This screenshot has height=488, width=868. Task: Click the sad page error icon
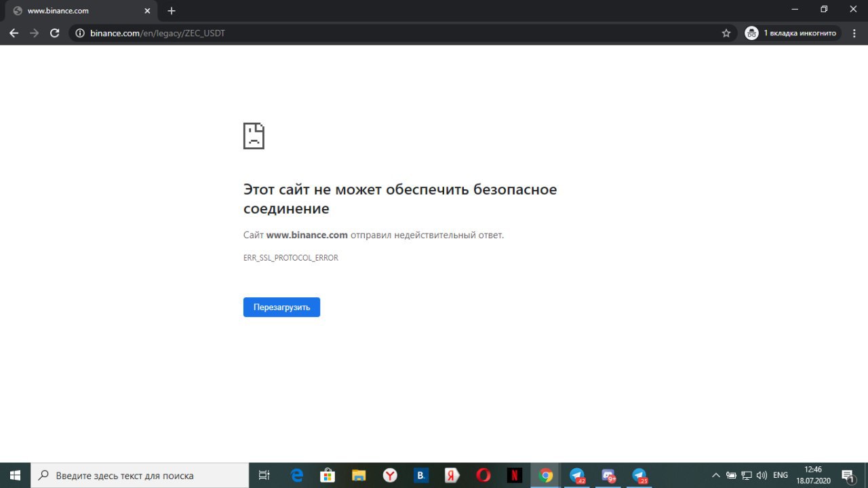254,136
